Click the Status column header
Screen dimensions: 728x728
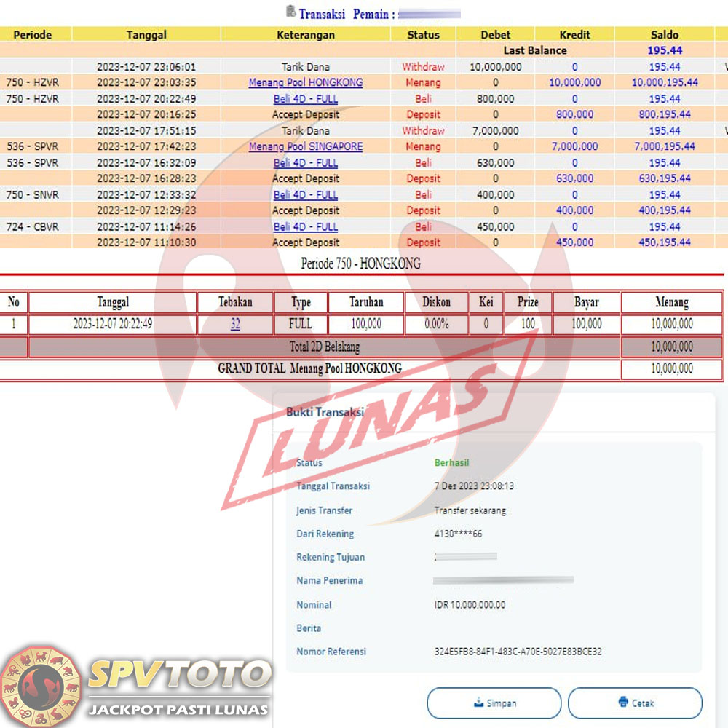coord(423,34)
